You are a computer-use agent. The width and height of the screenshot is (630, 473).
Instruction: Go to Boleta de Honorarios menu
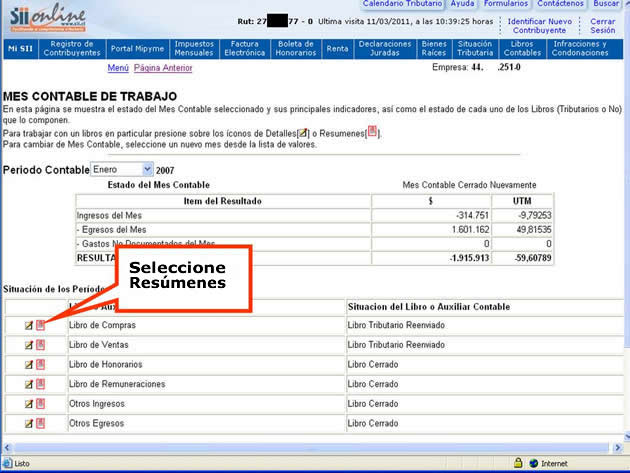coord(295,48)
